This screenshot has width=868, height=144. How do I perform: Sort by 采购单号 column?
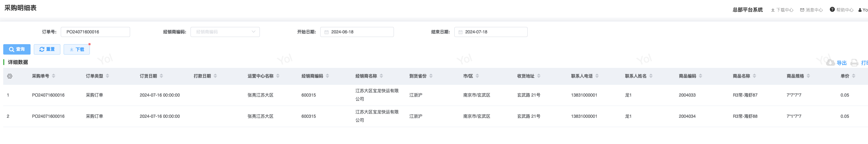tap(54, 76)
